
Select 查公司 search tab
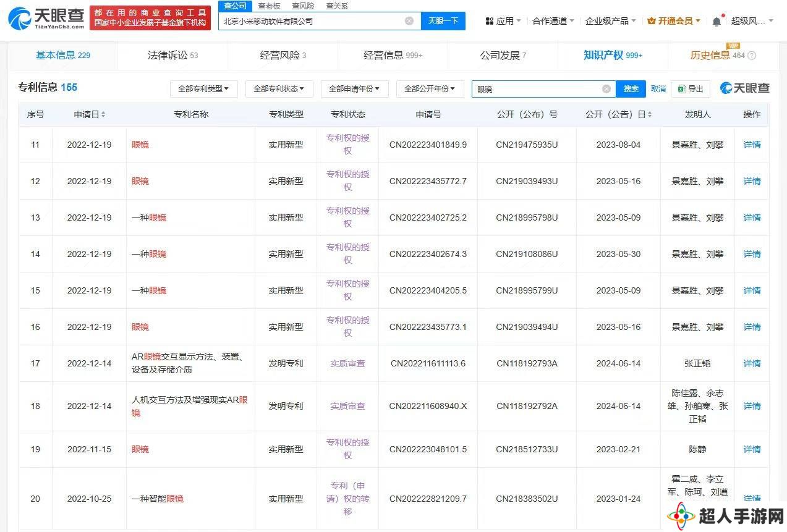235,6
